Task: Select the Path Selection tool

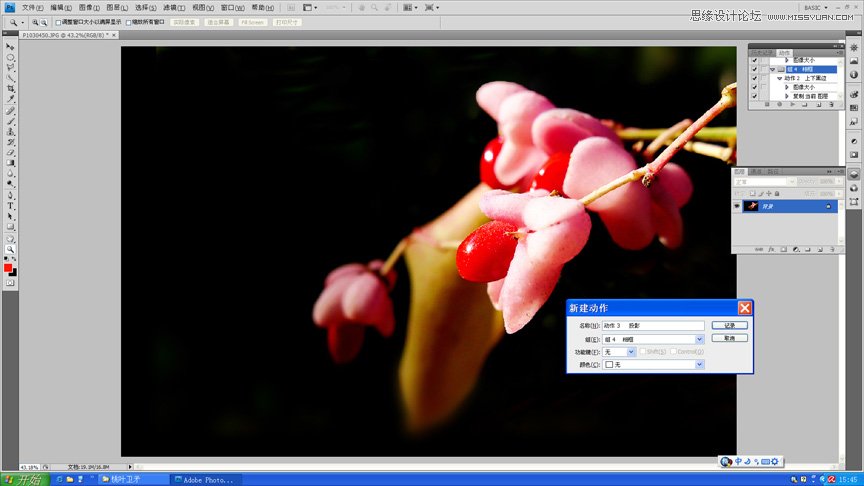Action: point(10,217)
